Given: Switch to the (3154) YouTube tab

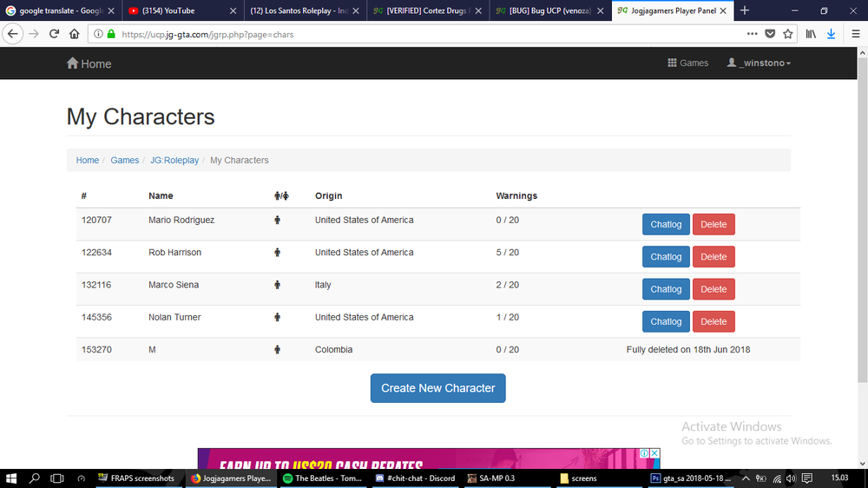Looking at the screenshot, I should tap(183, 11).
